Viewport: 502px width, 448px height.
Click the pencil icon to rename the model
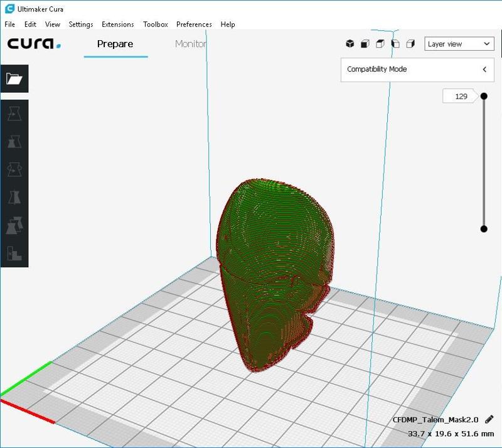489,419
